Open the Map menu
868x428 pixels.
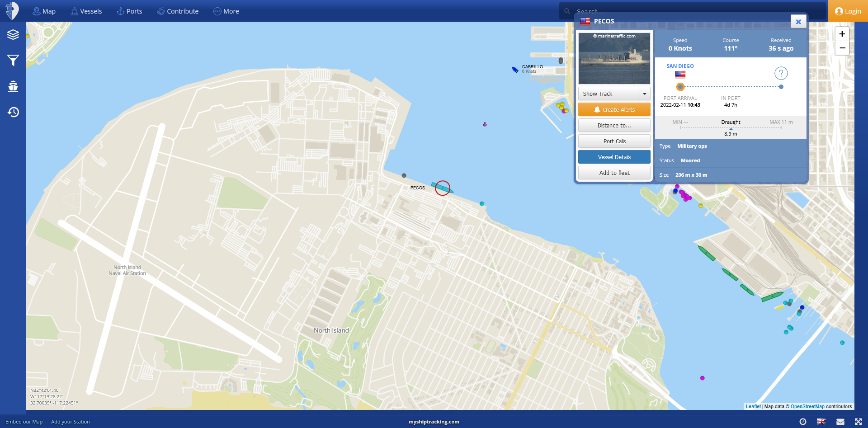44,11
